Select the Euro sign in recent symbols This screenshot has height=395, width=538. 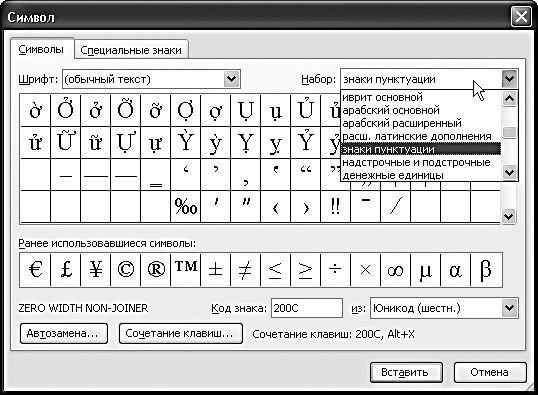(x=35, y=270)
